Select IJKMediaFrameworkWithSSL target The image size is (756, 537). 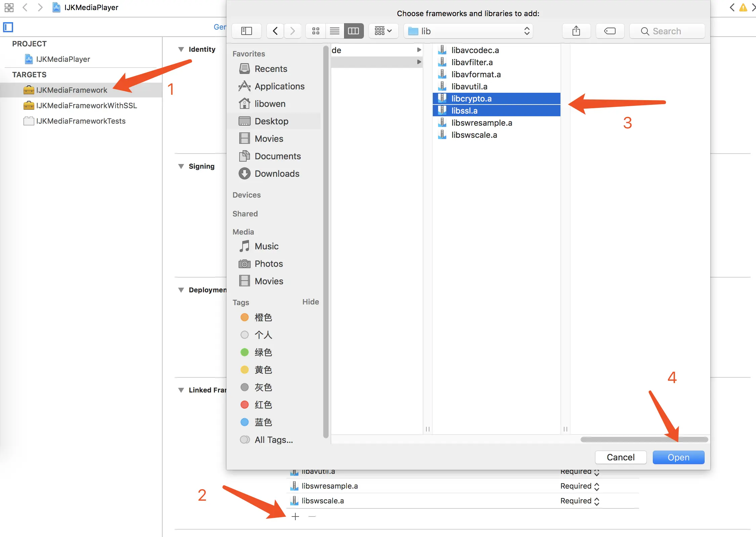pos(86,106)
